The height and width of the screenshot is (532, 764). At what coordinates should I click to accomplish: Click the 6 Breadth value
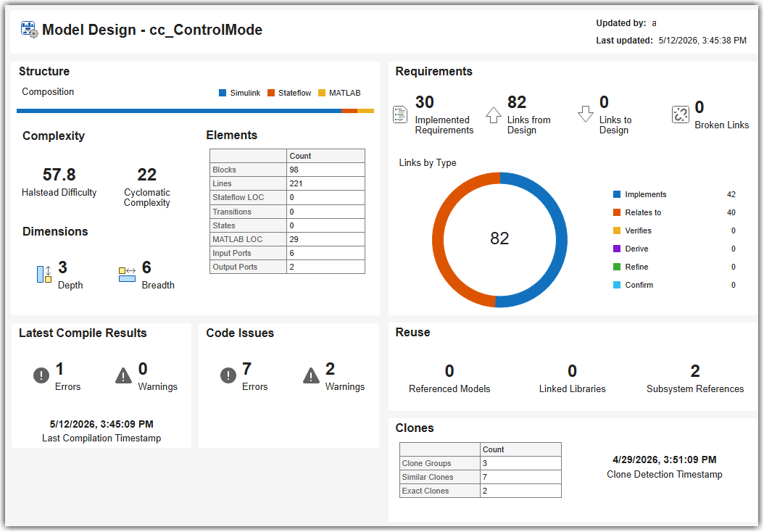146,267
